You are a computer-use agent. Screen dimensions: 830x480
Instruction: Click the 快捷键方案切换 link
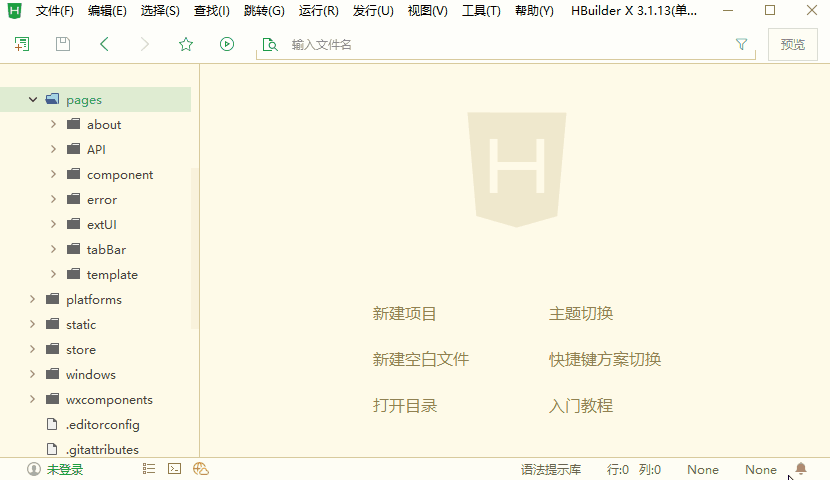[x=605, y=359]
